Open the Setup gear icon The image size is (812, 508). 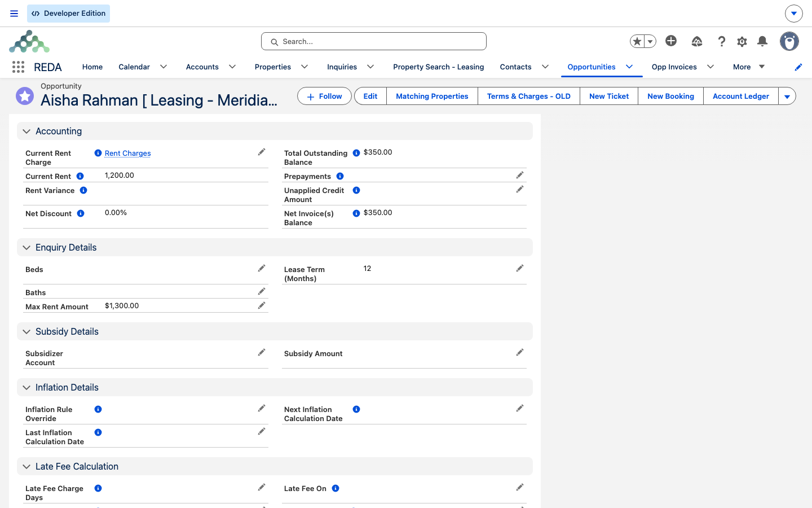point(742,41)
